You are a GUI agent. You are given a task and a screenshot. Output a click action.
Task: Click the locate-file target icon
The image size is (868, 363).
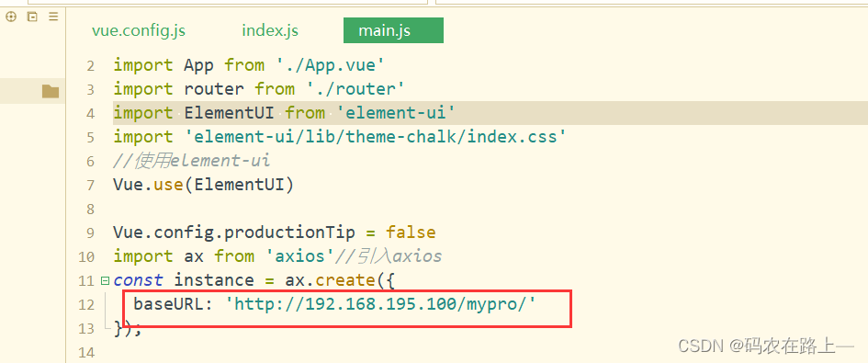[x=10, y=17]
